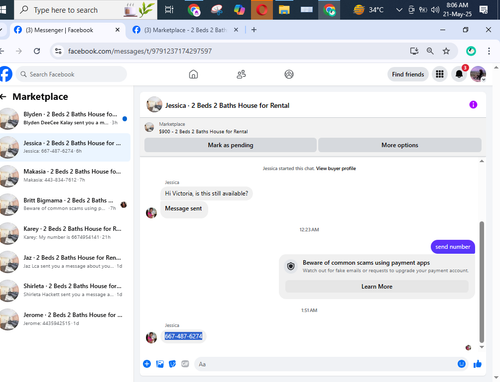
Task: Switch to Marketplace 2 Beds 2 Bath tab
Action: click(x=185, y=30)
